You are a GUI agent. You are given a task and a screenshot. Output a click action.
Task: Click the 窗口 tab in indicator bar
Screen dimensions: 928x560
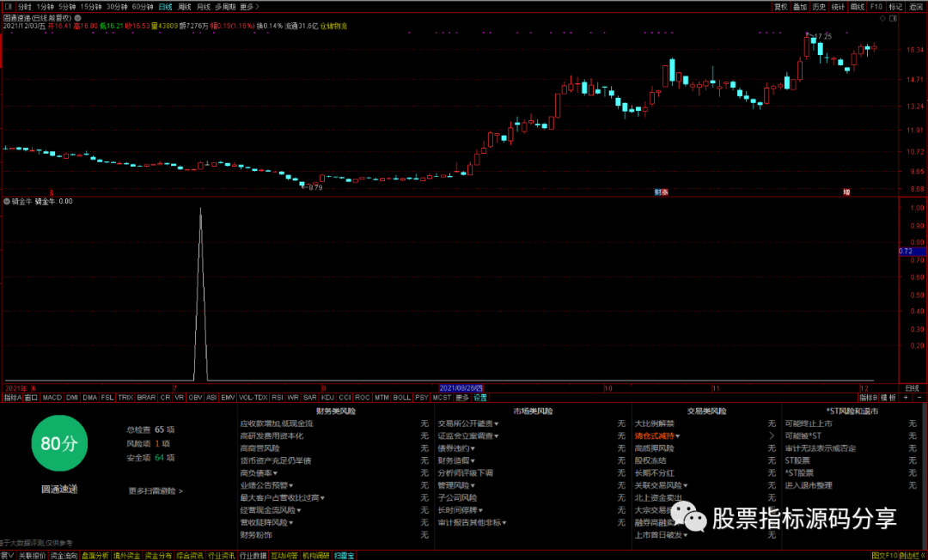tap(32, 398)
